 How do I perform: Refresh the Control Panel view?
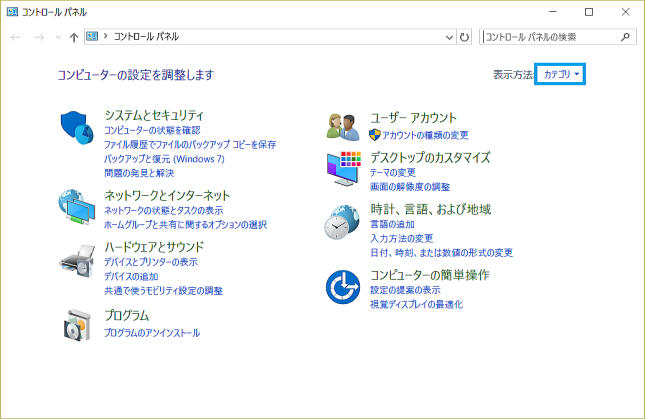pos(464,37)
